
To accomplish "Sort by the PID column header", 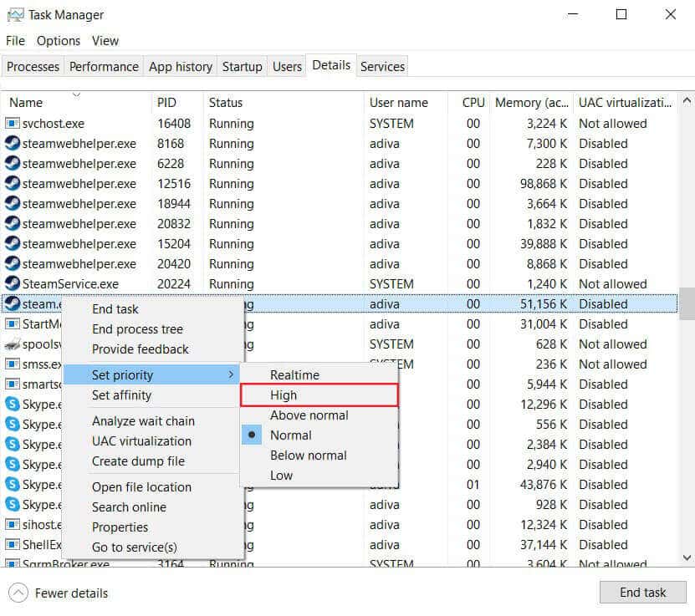I will (x=177, y=102).
